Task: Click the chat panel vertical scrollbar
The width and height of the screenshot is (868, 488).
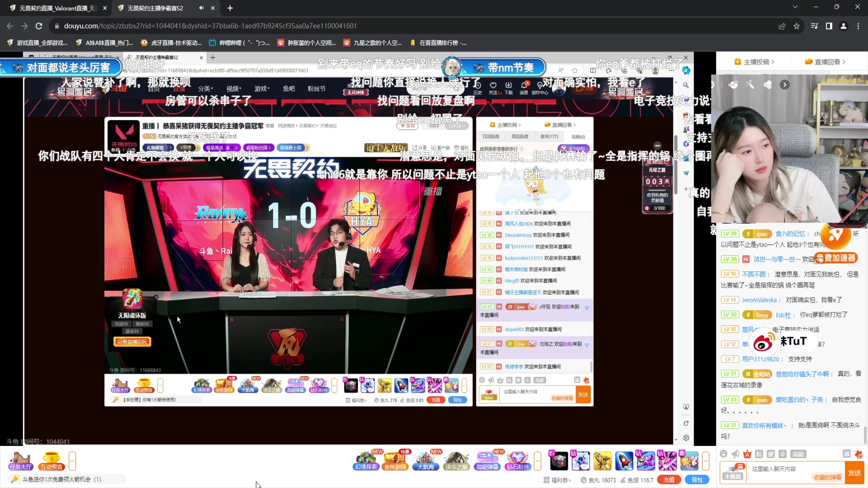Action: 865,436
